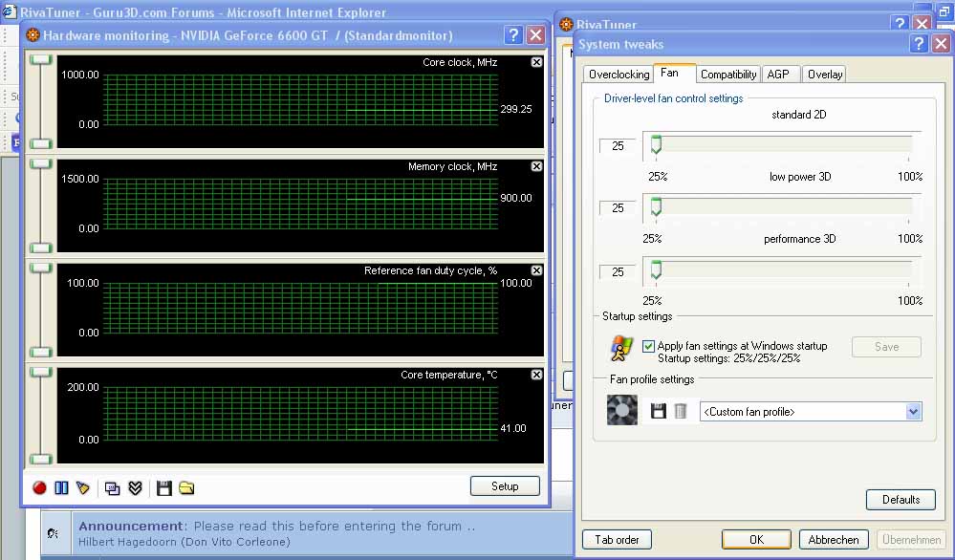Click the RivaTuner window title bar icon
955x560 pixels.
(x=567, y=24)
